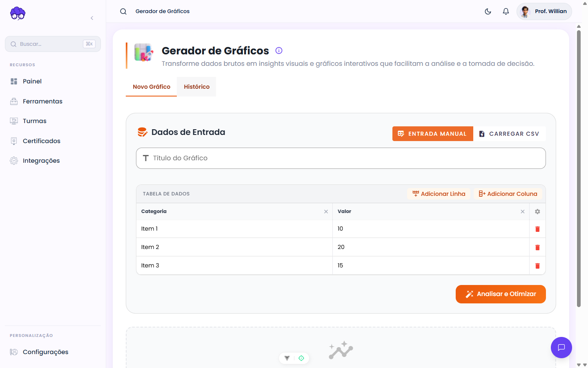Click the Título do Gráfico input field
588x368 pixels.
click(x=341, y=158)
